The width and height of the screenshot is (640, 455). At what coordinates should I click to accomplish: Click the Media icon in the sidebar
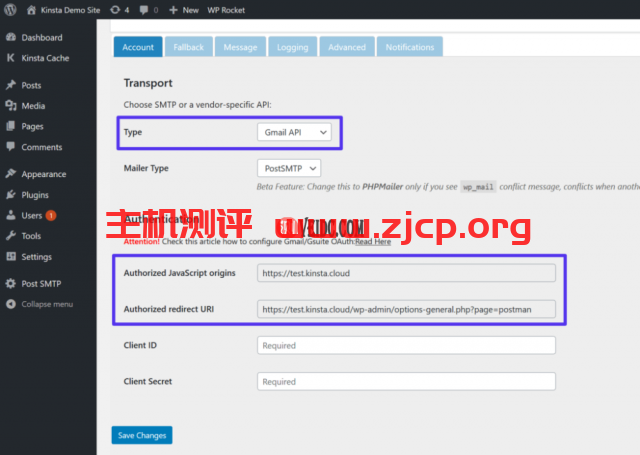(x=11, y=106)
